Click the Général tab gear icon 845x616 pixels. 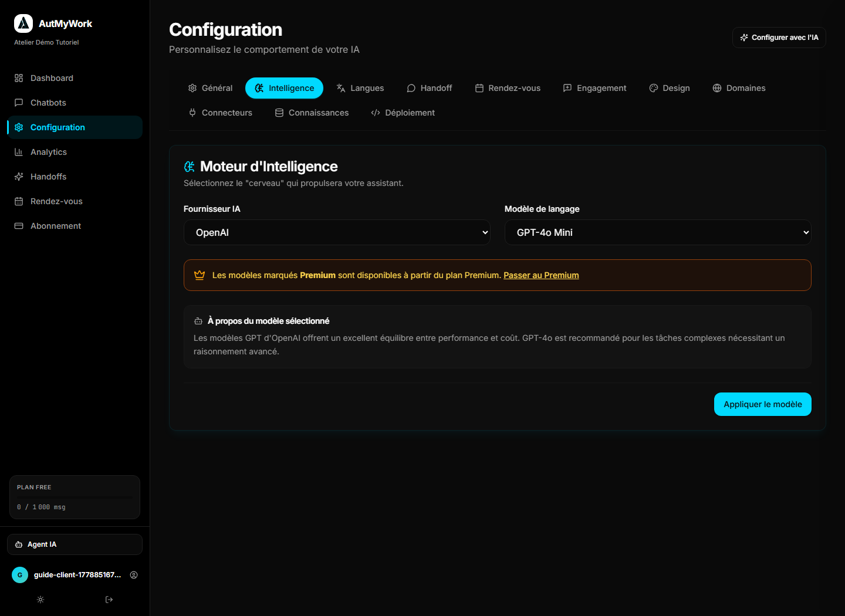pos(192,88)
